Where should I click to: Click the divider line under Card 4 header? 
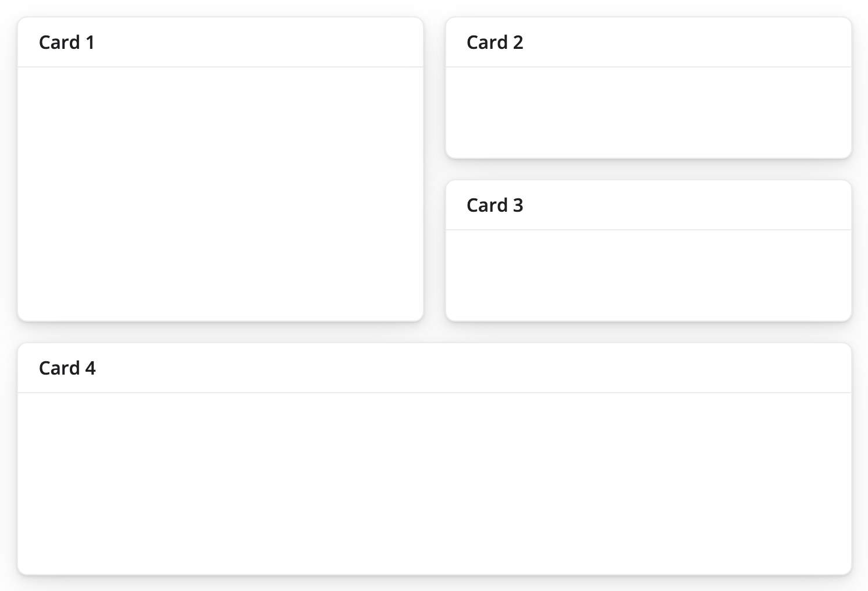434,393
